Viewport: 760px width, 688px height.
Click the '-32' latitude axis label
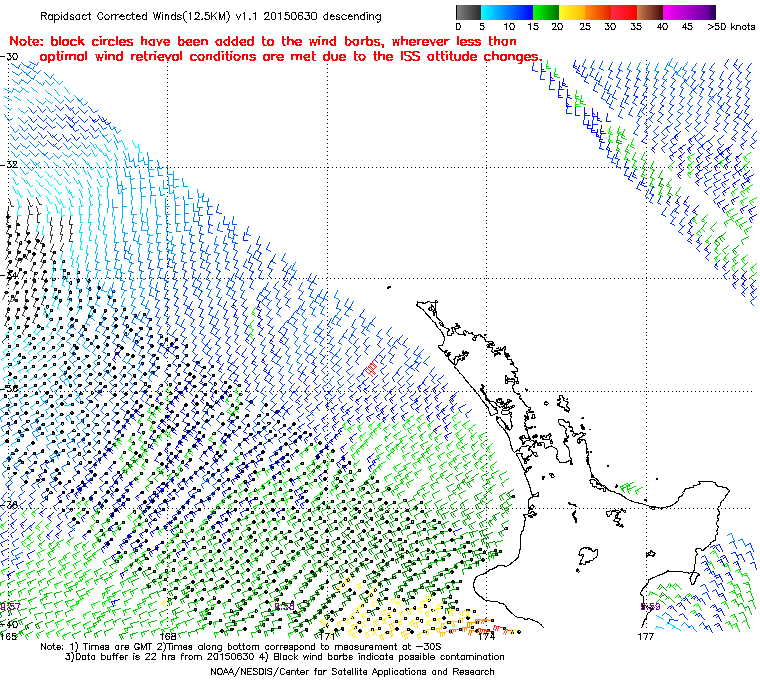tap(10, 164)
